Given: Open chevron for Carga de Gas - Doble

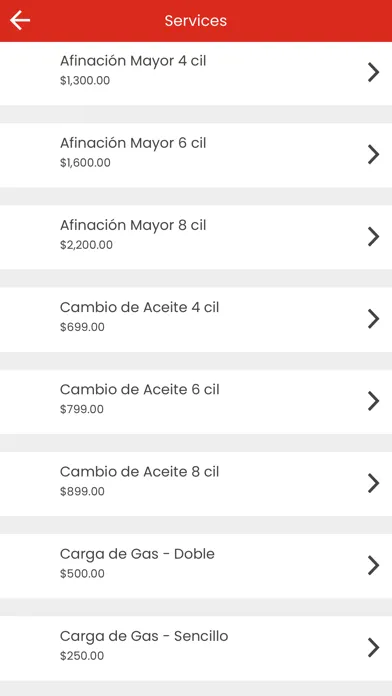Looking at the screenshot, I should point(373,565).
